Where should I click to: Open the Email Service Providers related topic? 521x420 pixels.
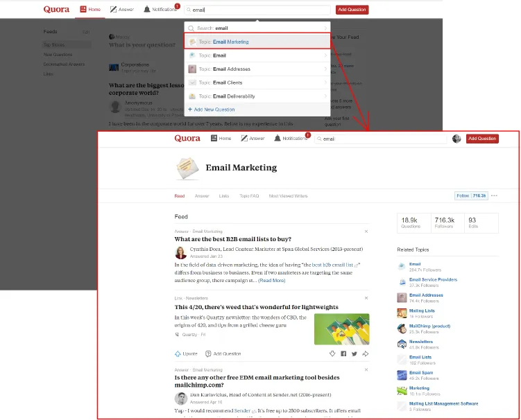point(434,279)
